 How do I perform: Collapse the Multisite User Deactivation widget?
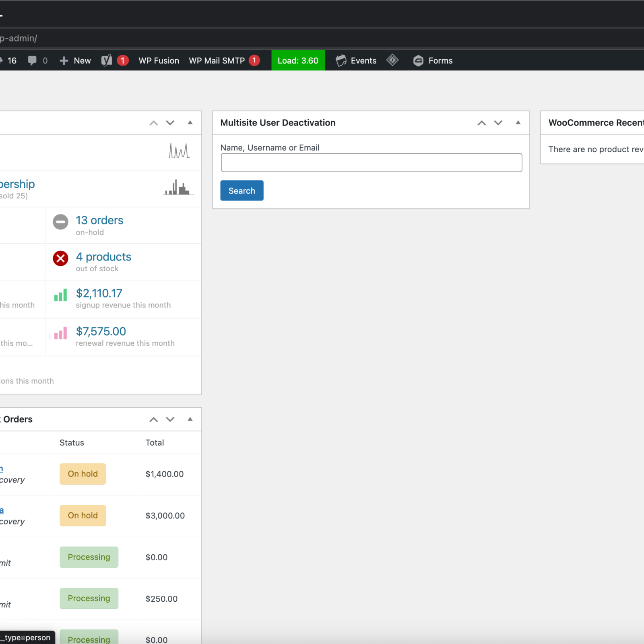click(518, 122)
